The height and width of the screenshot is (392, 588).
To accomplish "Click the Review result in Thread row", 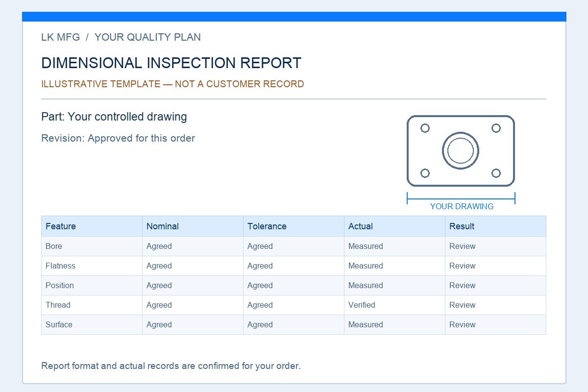I will tap(495, 305).
